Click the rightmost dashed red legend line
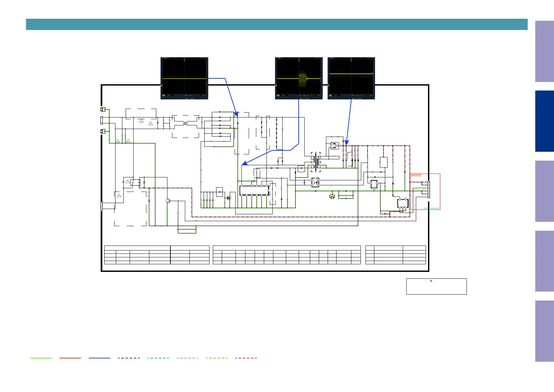This screenshot has width=554, height=392. [x=246, y=358]
